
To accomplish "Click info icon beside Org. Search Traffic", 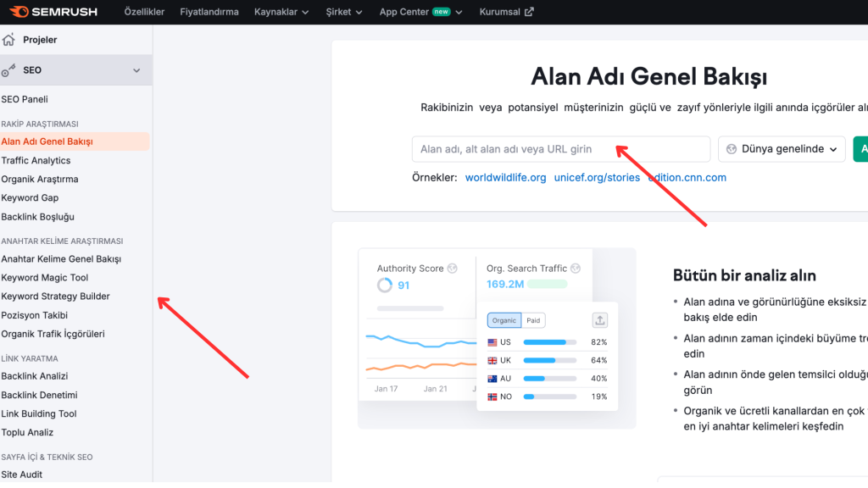I will click(x=576, y=269).
